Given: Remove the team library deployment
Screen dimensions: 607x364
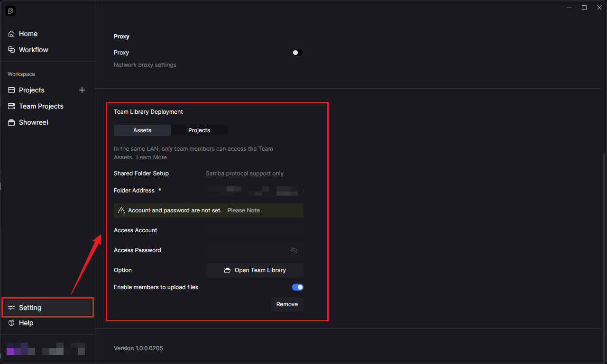Looking at the screenshot, I should [287, 304].
